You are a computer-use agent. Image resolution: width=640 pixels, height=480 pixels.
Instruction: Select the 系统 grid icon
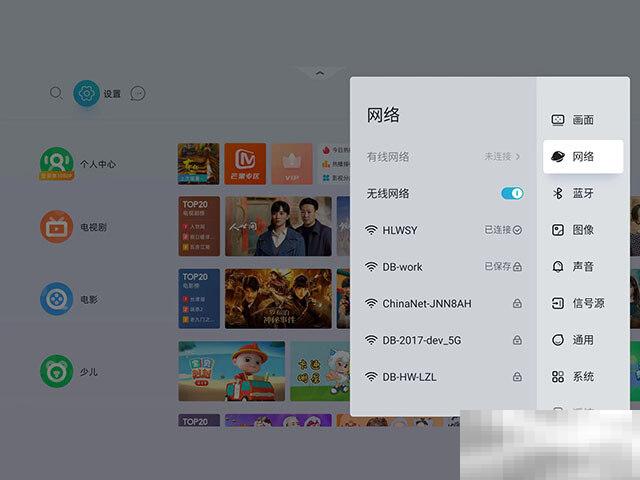[x=558, y=376]
